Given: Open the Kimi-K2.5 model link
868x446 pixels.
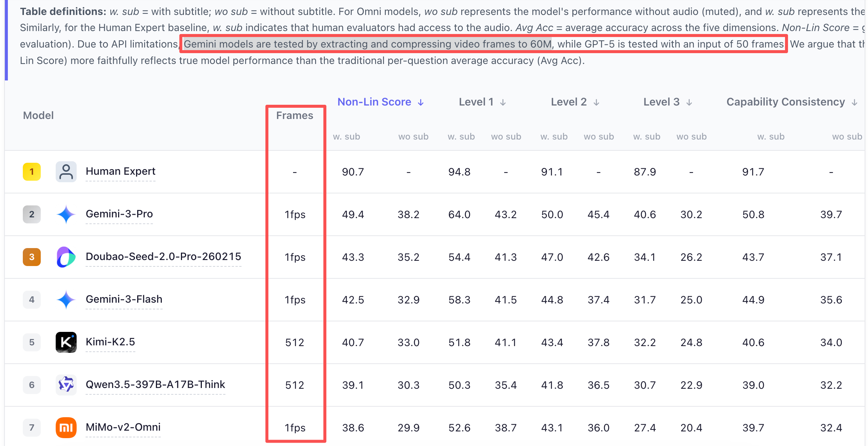Looking at the screenshot, I should coord(110,342).
